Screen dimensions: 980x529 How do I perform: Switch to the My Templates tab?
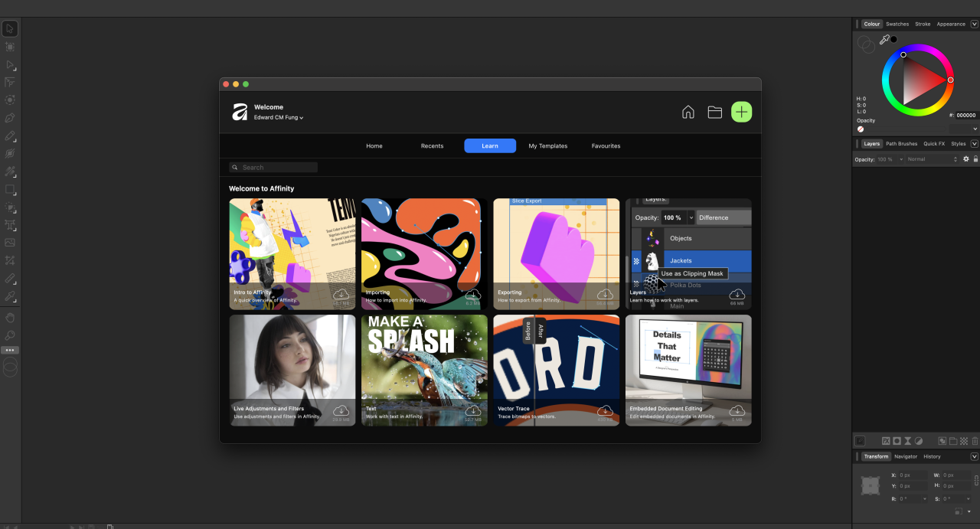548,146
